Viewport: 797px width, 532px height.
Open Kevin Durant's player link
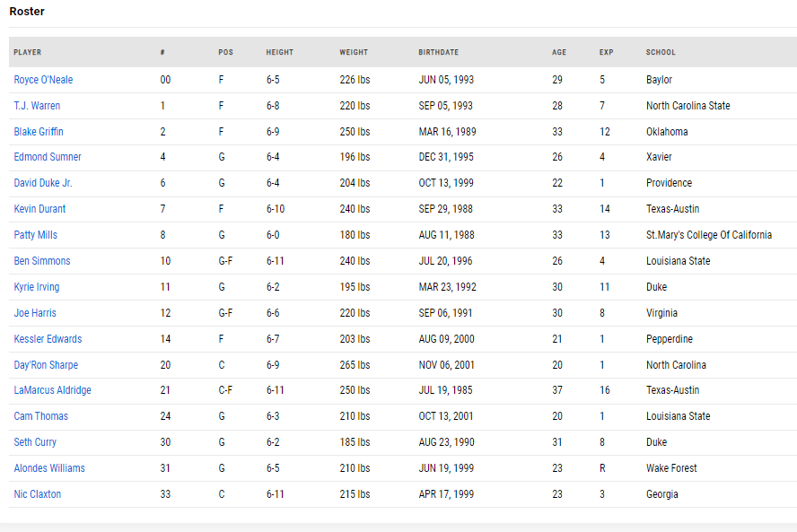(39, 209)
